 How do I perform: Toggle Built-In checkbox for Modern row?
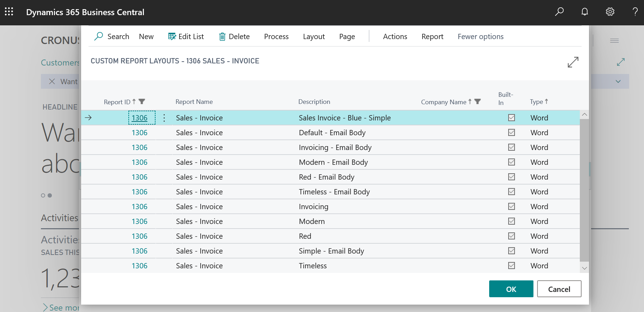(511, 221)
